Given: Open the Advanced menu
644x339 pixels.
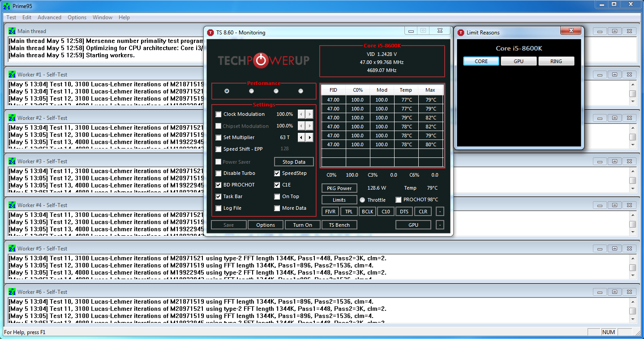Looking at the screenshot, I should point(49,17).
